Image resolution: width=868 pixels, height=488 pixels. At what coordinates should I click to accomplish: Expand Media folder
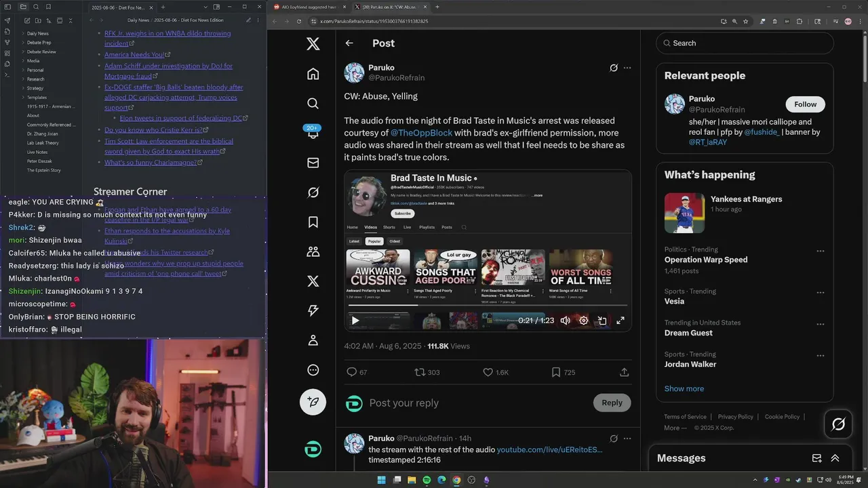click(x=33, y=61)
